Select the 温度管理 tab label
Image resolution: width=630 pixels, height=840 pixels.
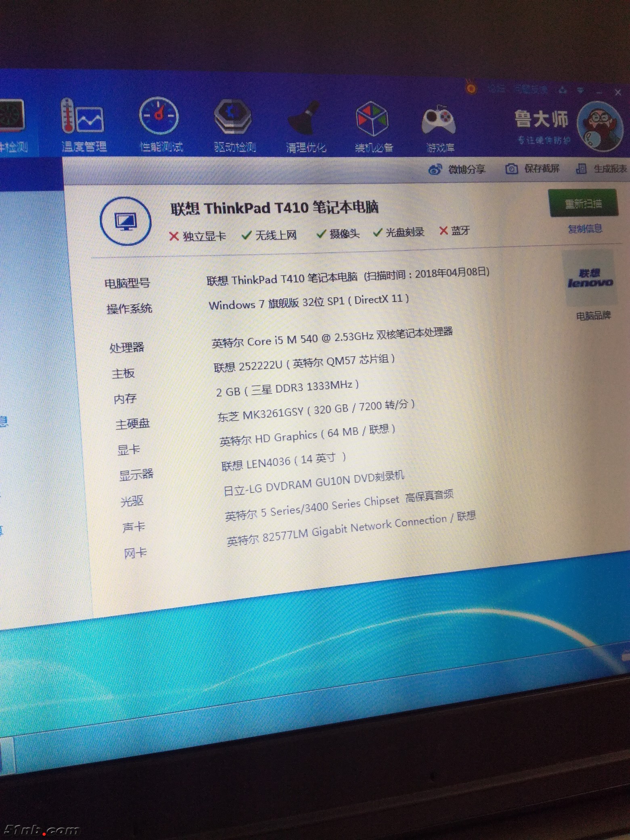click(84, 147)
